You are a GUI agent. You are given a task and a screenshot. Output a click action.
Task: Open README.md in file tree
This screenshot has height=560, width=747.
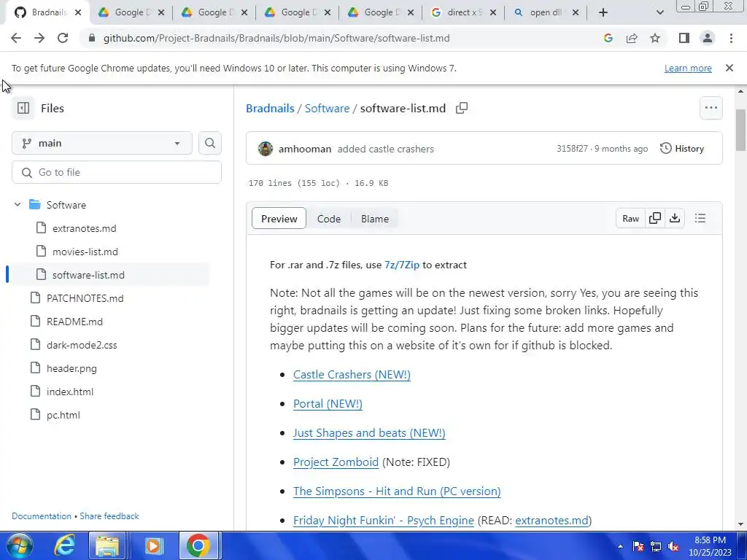coord(74,322)
